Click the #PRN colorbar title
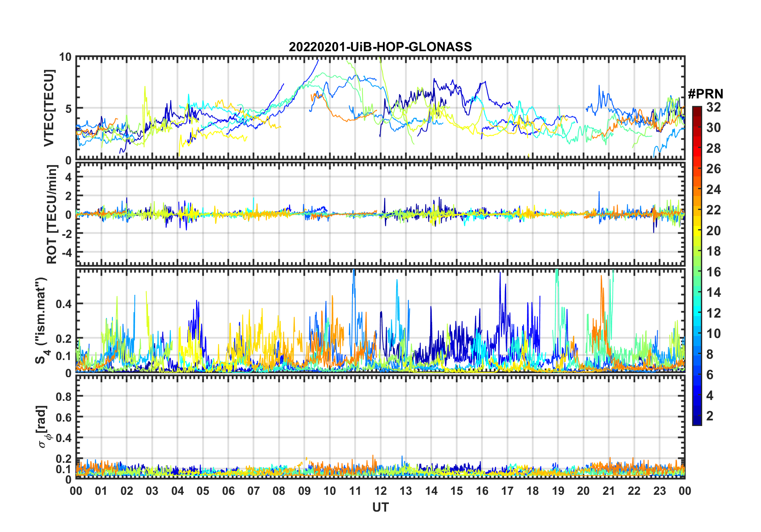This screenshot has width=761, height=532. [x=705, y=94]
